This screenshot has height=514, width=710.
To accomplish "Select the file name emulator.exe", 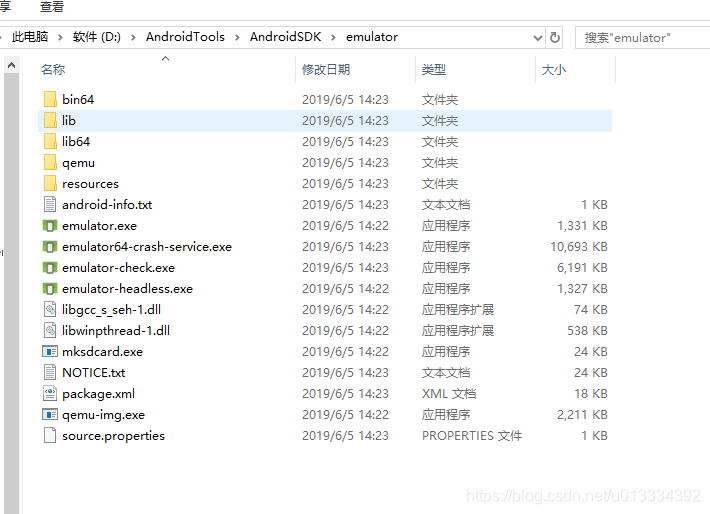I will [x=99, y=226].
